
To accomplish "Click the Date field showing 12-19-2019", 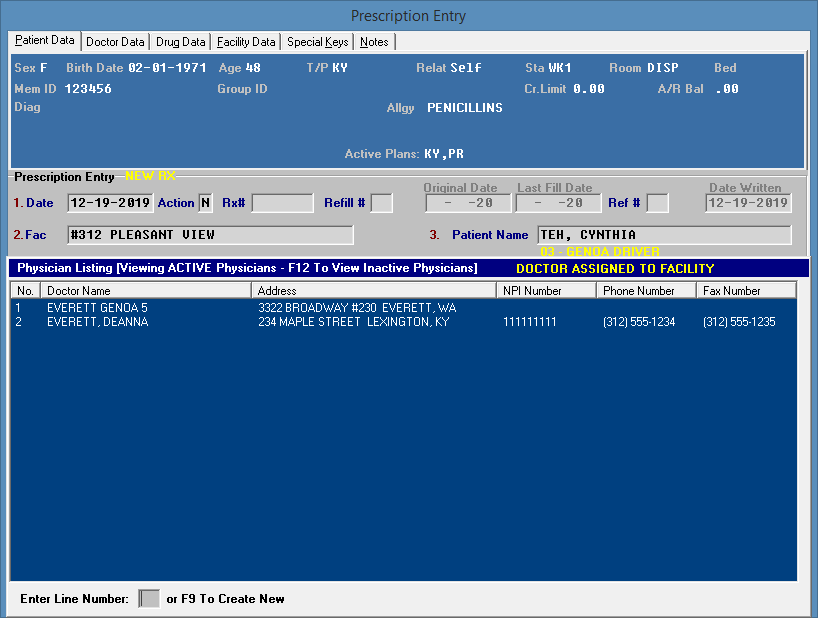I will (110, 203).
